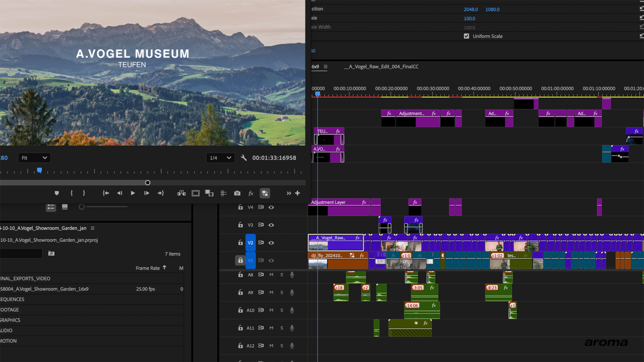
Task: Click the Scale value 100.0
Action: click(469, 19)
